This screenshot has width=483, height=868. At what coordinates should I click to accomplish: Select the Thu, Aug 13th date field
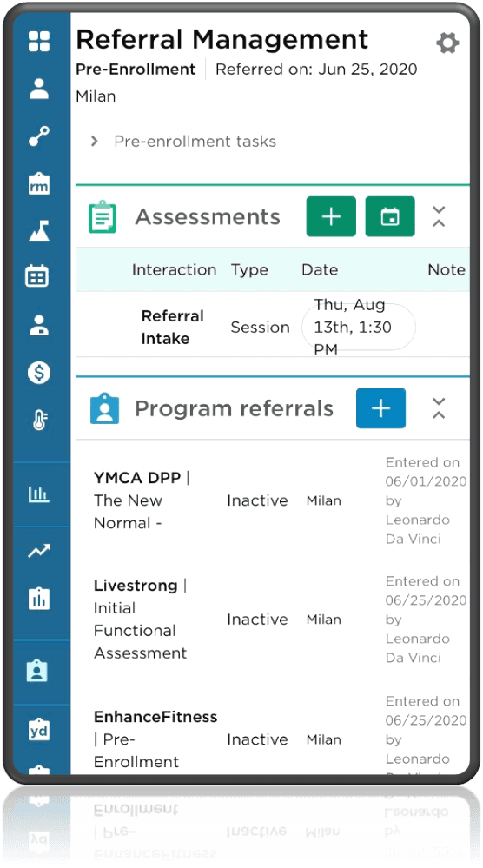(x=359, y=328)
